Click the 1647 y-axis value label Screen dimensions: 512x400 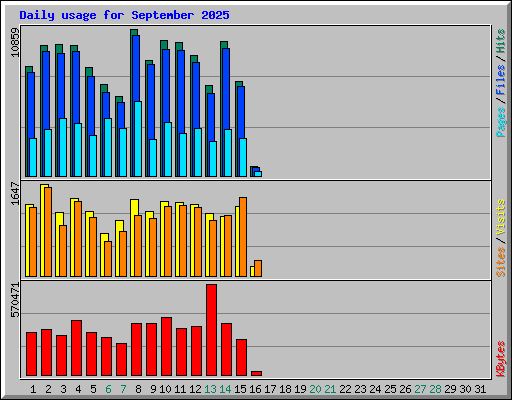click(x=15, y=193)
